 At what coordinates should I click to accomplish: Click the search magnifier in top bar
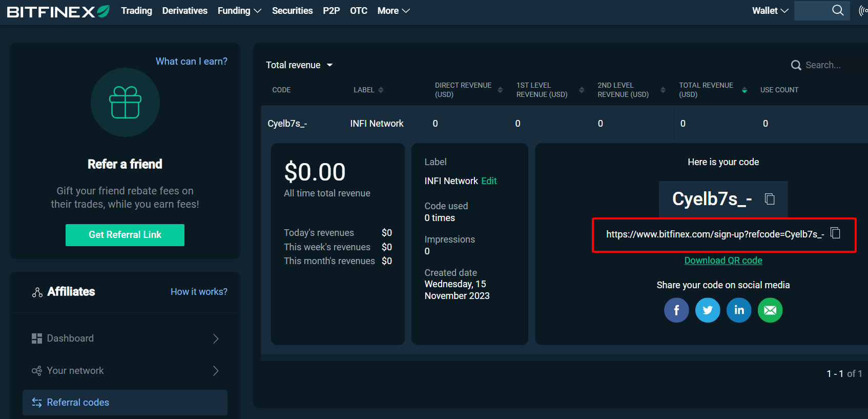[838, 10]
